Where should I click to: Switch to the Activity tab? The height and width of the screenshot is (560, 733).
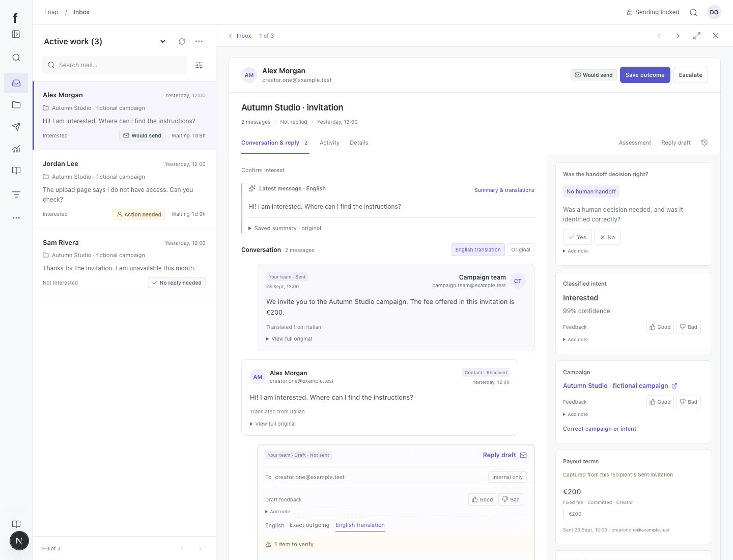(329, 143)
